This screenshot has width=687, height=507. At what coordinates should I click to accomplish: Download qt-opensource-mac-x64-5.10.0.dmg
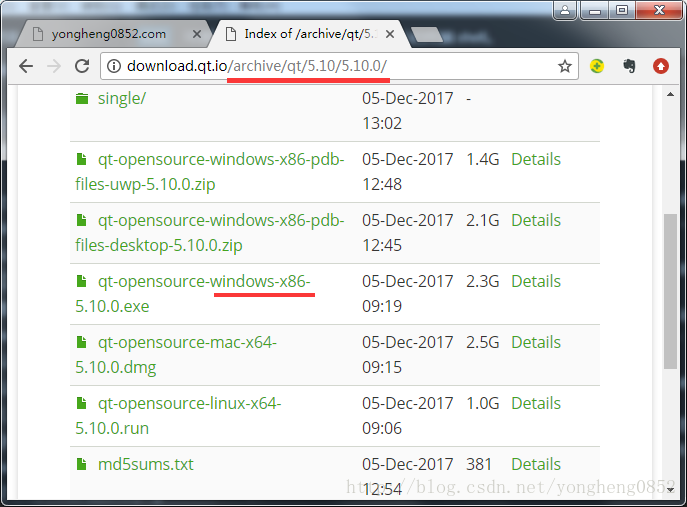coord(176,355)
